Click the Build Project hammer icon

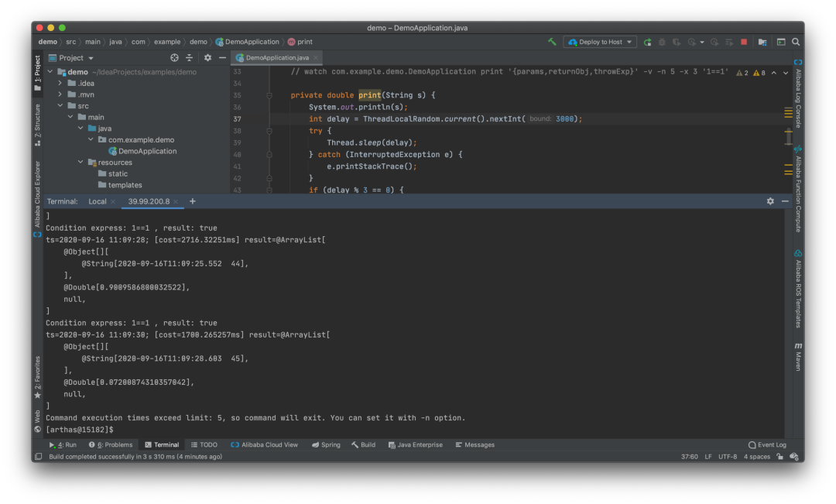pyautogui.click(x=552, y=42)
